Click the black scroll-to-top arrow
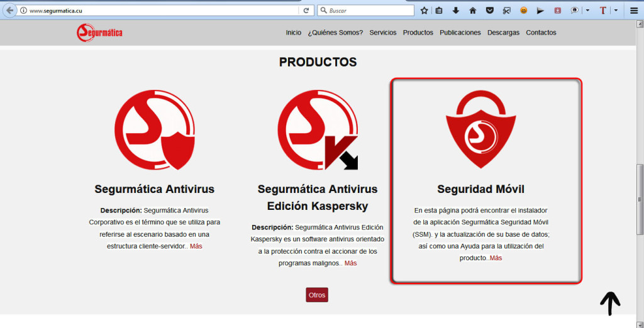This screenshot has width=644, height=328. [609, 303]
